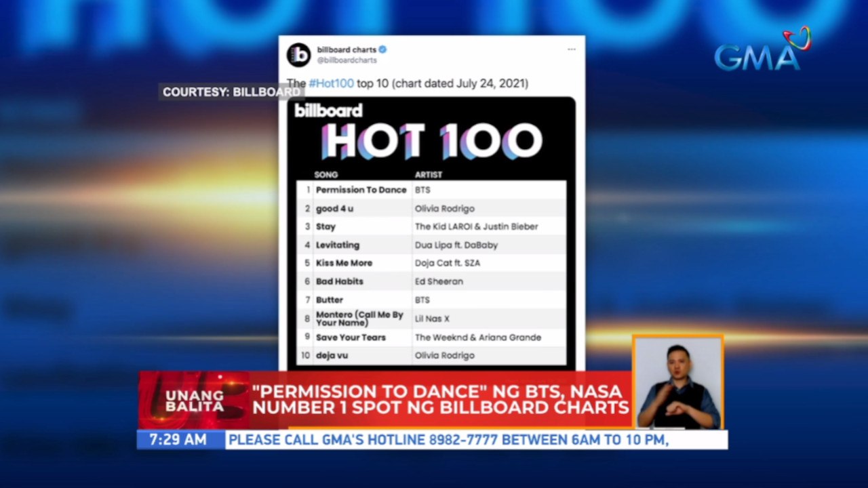Click the 'good 4 u' song title
This screenshot has width=868, height=488.
[334, 209]
